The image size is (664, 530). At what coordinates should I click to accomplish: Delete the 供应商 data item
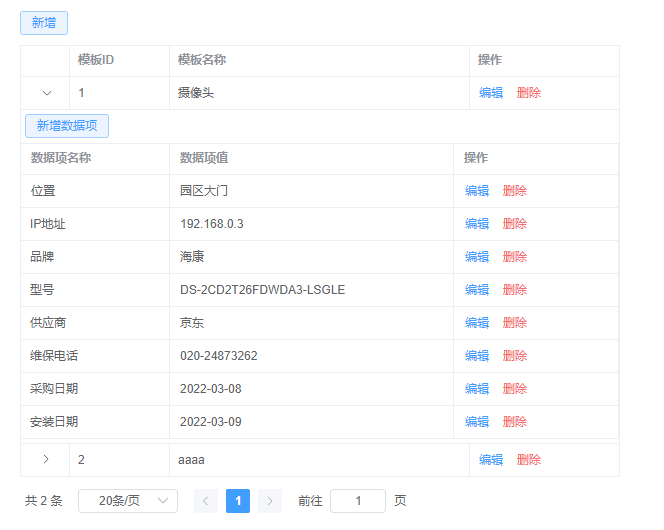coord(515,323)
